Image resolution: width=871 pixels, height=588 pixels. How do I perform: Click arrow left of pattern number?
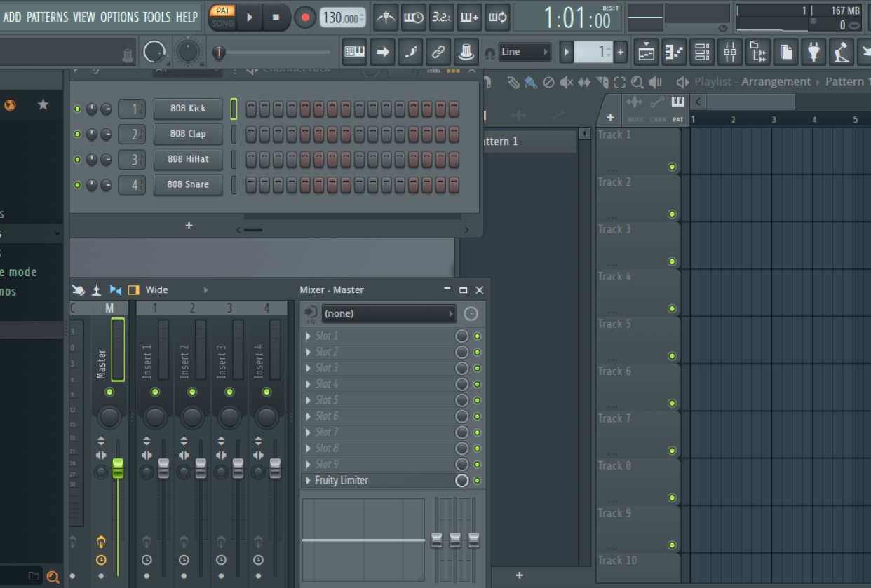pos(566,52)
